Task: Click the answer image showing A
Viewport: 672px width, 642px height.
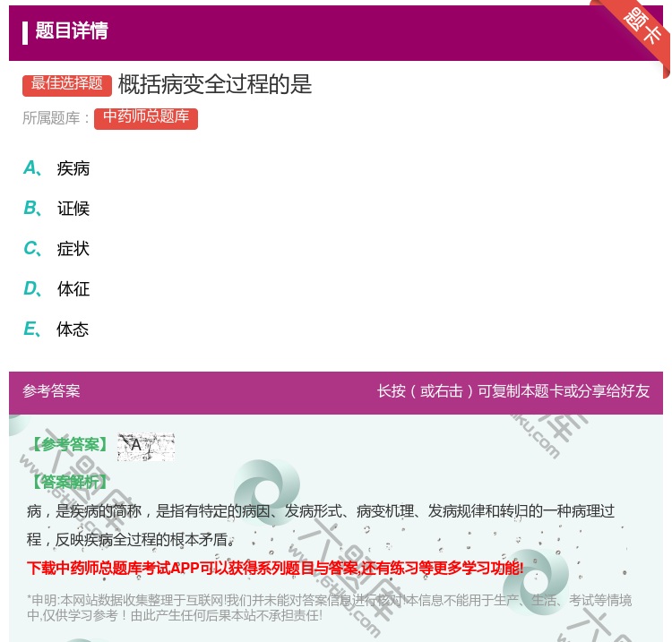Action: coord(146,446)
